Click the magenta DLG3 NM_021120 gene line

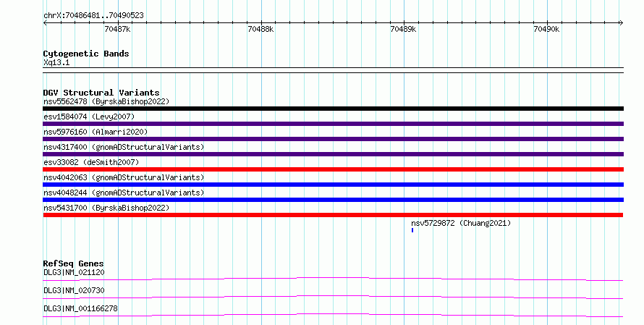pyautogui.click(x=333, y=279)
